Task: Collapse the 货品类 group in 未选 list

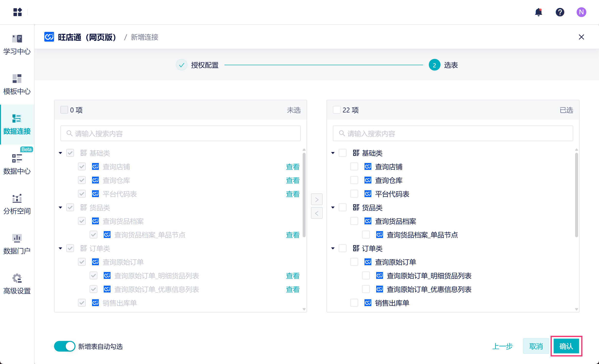Action: [x=60, y=208]
